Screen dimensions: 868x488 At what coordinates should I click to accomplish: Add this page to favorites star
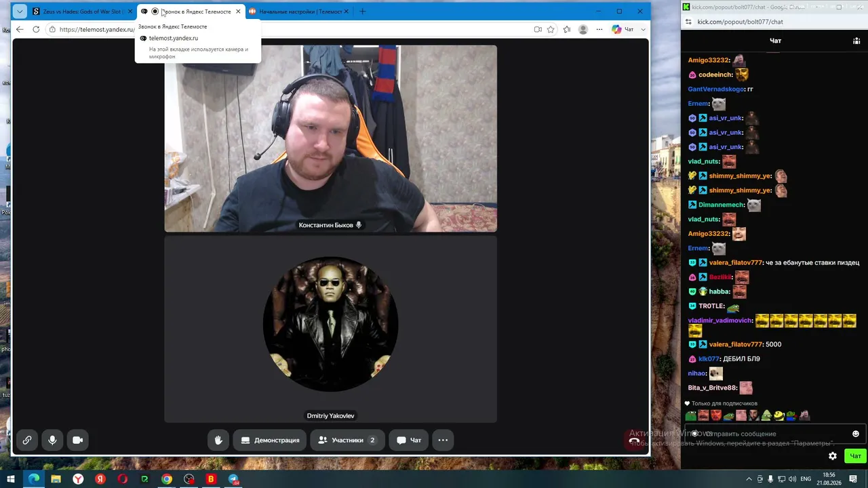(551, 29)
